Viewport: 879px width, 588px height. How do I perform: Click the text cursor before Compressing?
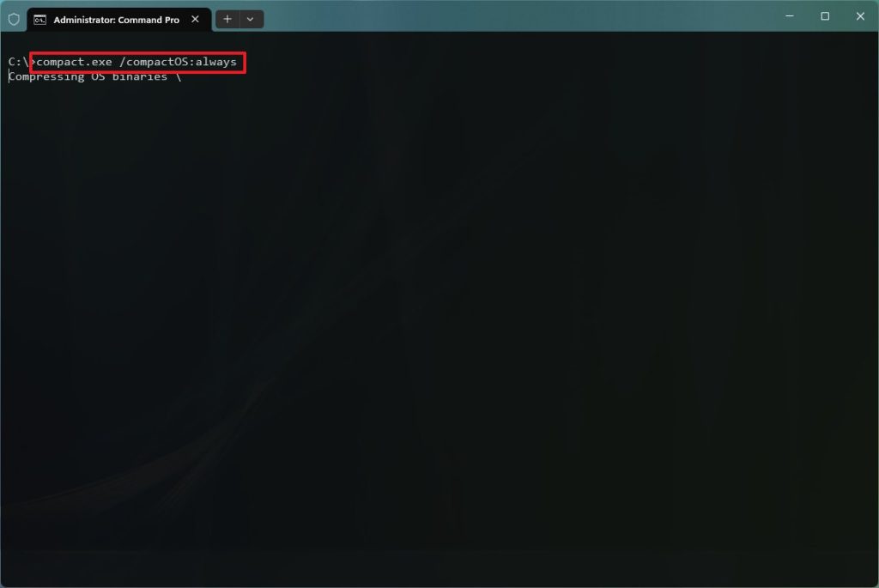9,76
